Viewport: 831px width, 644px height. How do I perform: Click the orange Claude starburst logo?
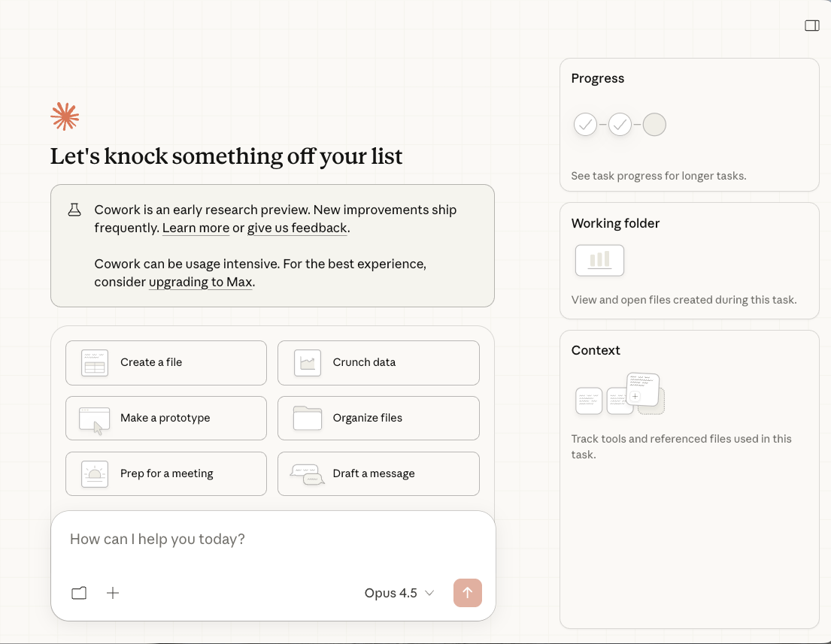coord(65,116)
